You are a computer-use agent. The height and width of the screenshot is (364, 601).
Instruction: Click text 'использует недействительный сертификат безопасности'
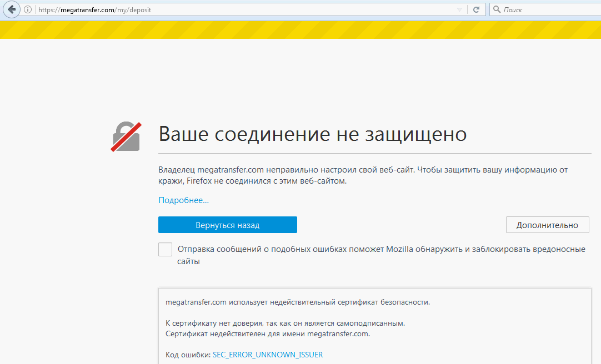click(329, 302)
